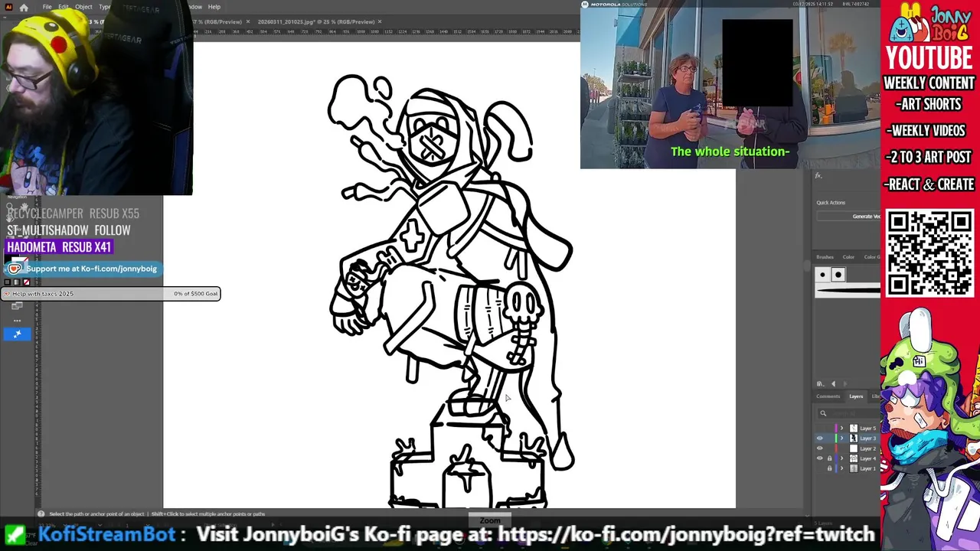The width and height of the screenshot is (980, 551).
Task: Switch to the Layers panel tab
Action: pyautogui.click(x=856, y=396)
